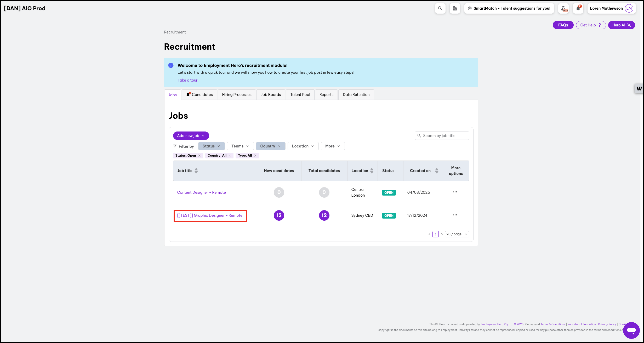Open more options for Content Designer job

pyautogui.click(x=455, y=192)
